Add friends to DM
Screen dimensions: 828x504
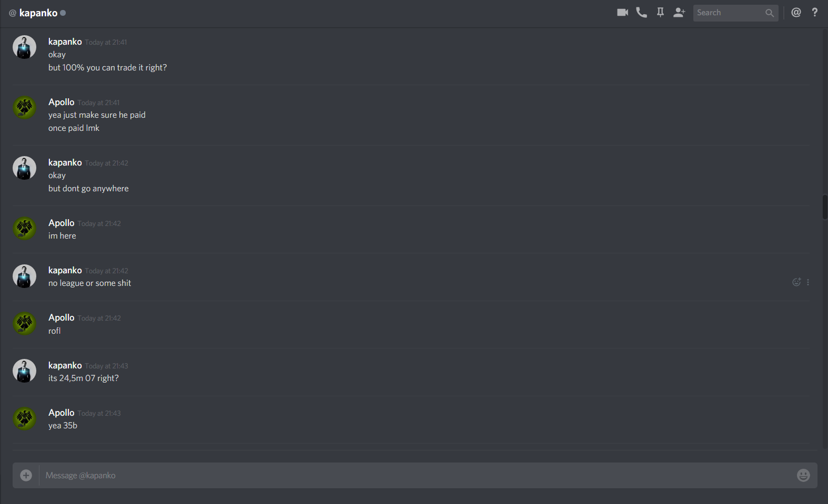click(679, 13)
